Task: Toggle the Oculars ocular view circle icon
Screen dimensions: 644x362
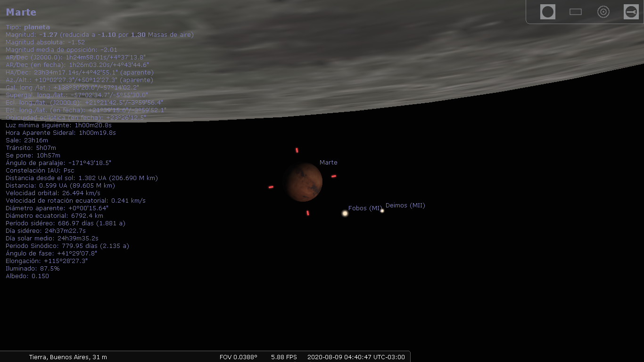Action: point(548,12)
